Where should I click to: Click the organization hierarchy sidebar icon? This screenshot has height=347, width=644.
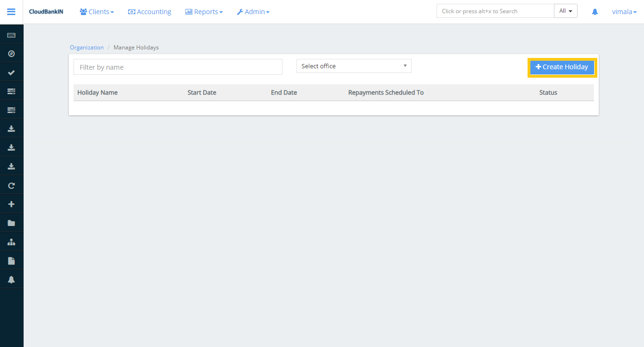(x=11, y=242)
